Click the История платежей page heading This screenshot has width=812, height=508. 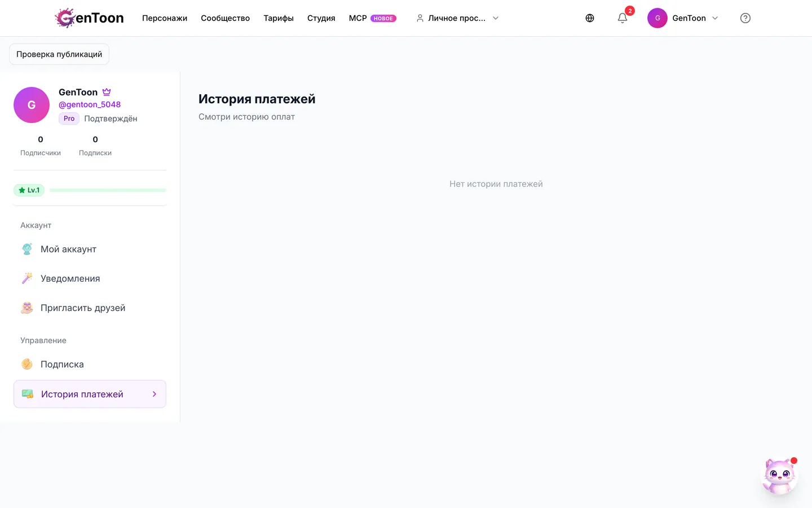click(x=257, y=99)
